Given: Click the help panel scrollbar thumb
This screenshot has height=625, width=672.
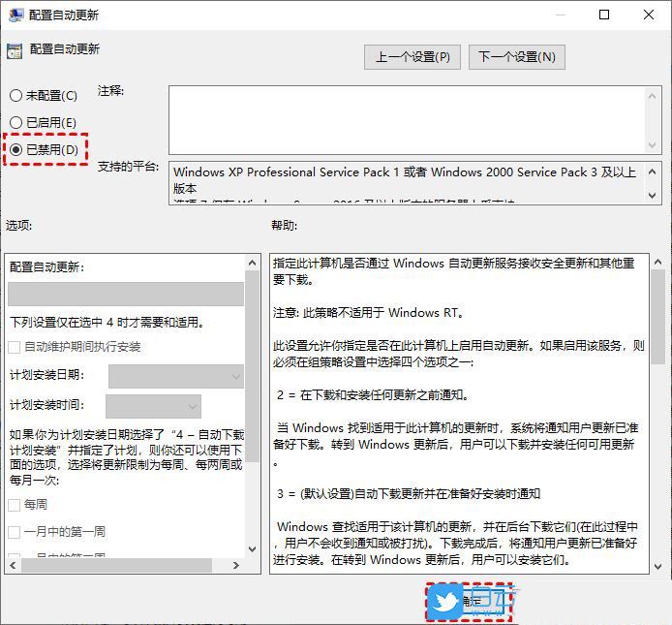Looking at the screenshot, I should [x=657, y=317].
